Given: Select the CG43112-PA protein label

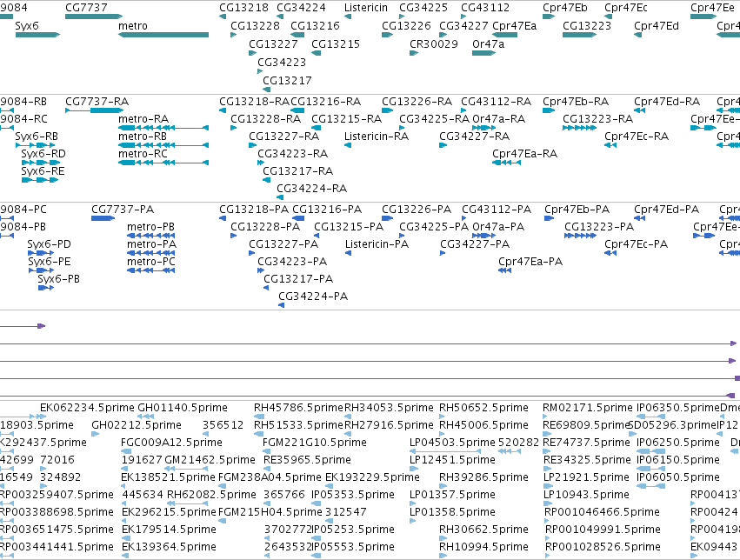Looking at the screenshot, I should 497,210.
